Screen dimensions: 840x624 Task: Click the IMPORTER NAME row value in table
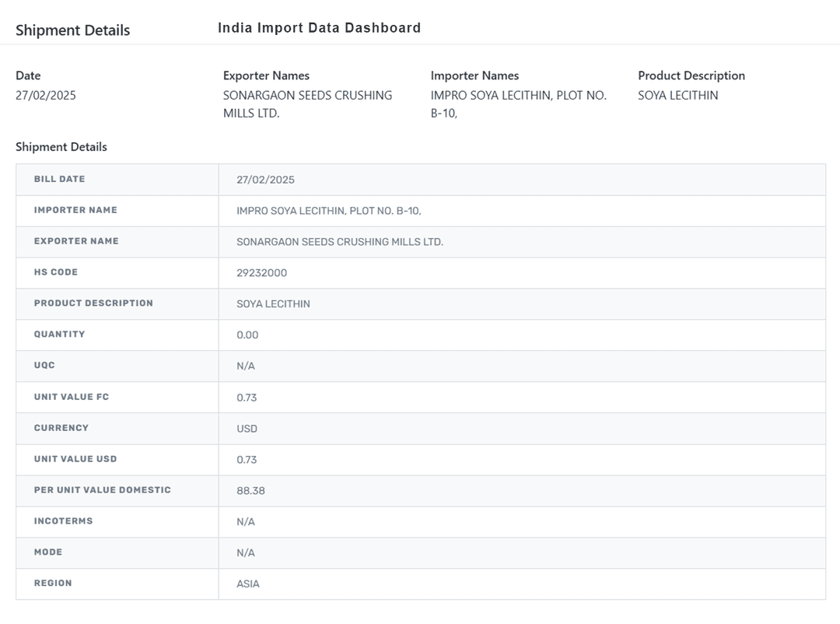coord(328,211)
